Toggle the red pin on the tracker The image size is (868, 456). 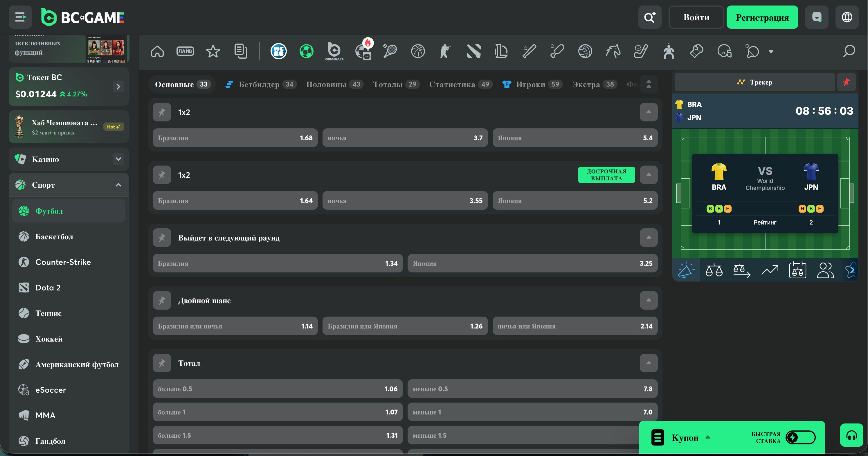pos(846,82)
